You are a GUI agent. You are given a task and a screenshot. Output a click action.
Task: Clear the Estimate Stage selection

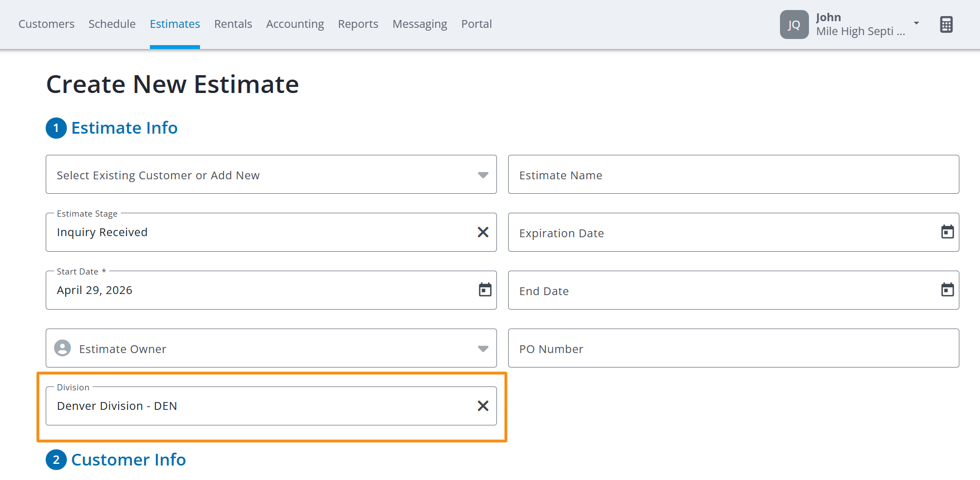coord(483,232)
